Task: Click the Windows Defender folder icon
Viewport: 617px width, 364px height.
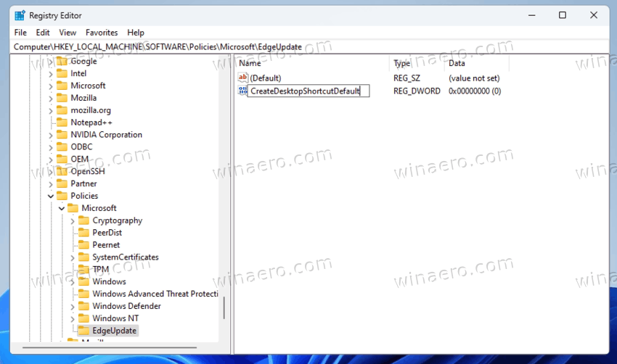Action: coord(83,306)
